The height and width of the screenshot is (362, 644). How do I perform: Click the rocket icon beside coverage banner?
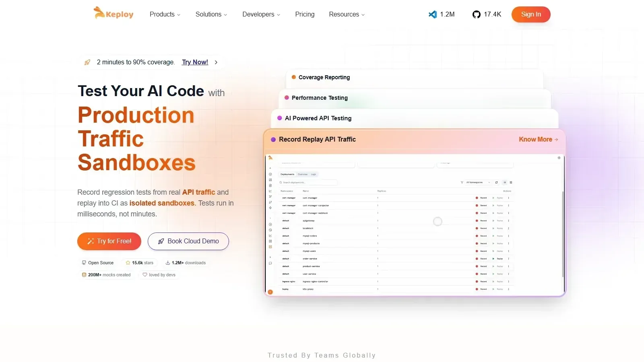tap(87, 62)
